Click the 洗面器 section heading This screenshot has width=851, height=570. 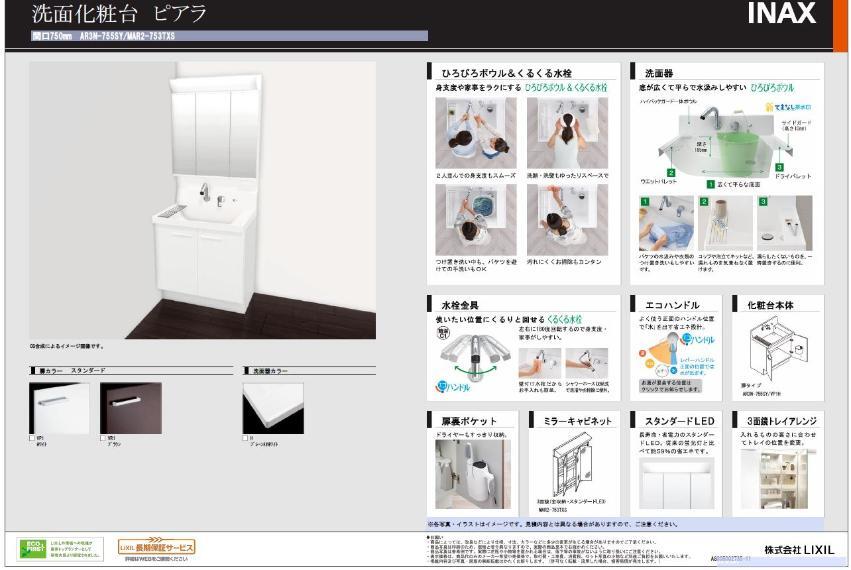[659, 73]
